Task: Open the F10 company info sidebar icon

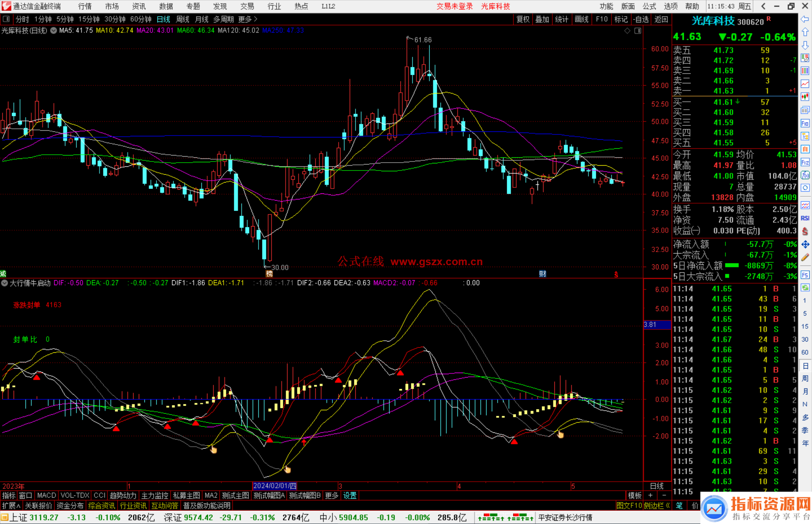Action: coord(805,123)
